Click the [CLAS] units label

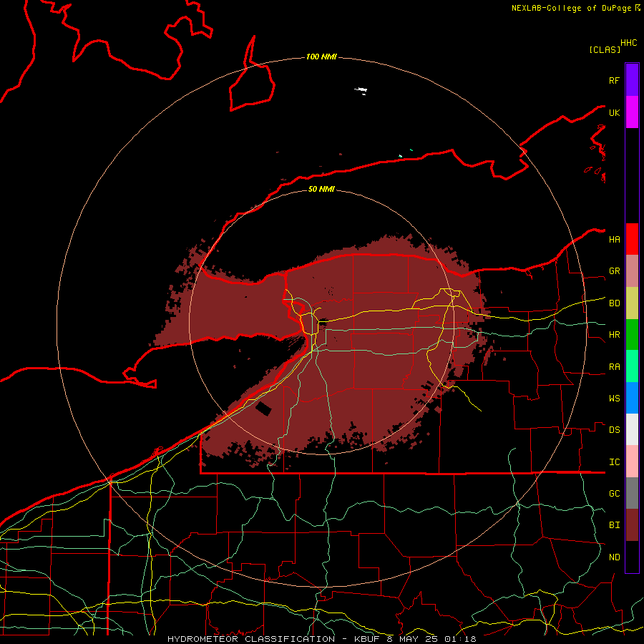[x=605, y=49]
